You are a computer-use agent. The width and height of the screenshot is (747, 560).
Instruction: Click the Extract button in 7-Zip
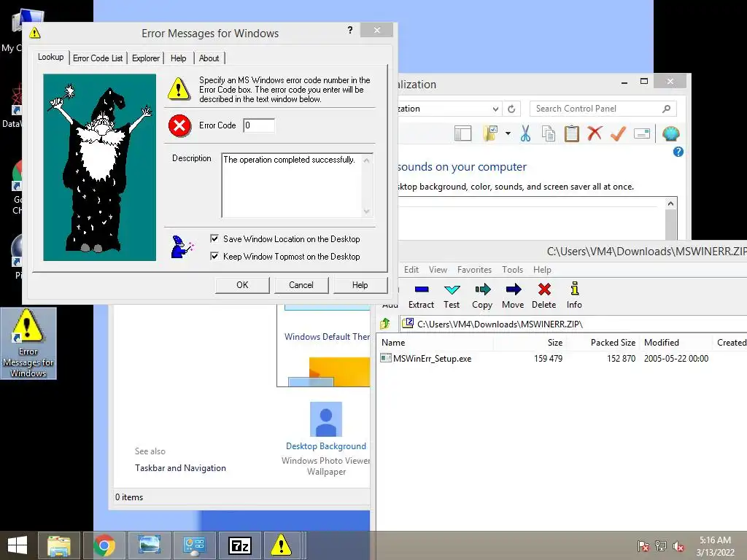pyautogui.click(x=421, y=296)
